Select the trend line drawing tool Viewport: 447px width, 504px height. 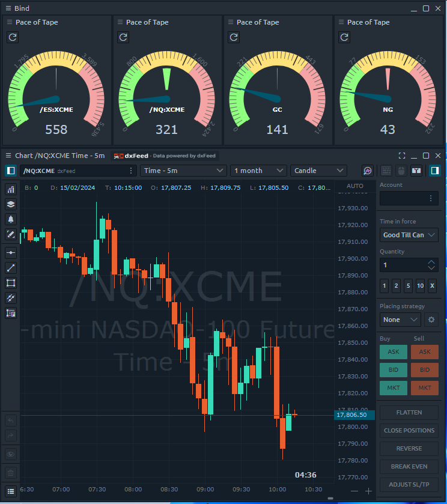click(x=10, y=268)
